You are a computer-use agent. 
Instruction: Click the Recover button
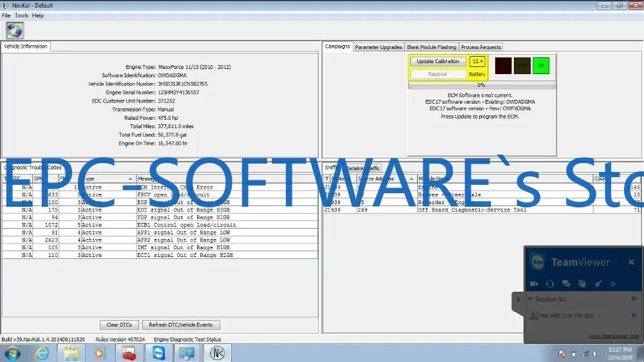tap(438, 74)
